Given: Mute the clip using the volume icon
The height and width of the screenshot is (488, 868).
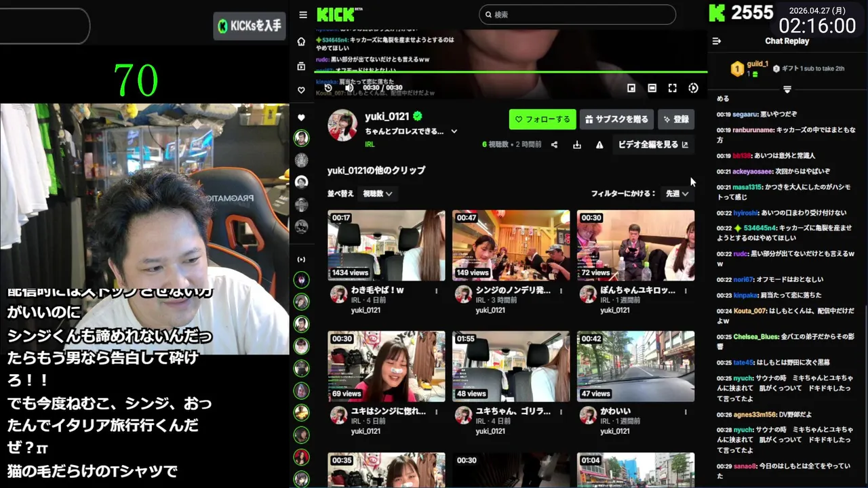Looking at the screenshot, I should pos(349,87).
